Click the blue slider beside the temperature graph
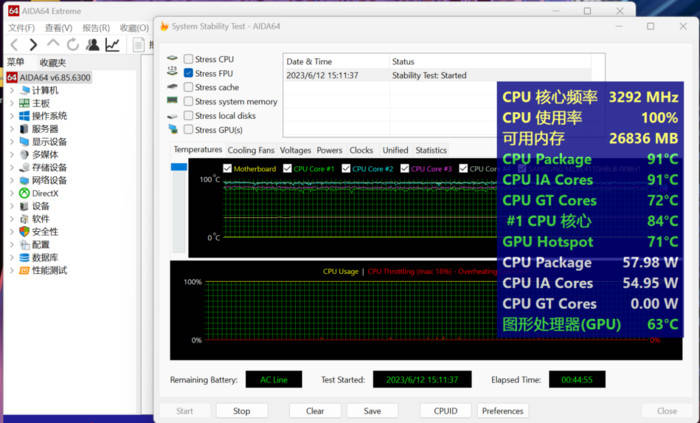This screenshot has width=700, height=423. point(179,167)
